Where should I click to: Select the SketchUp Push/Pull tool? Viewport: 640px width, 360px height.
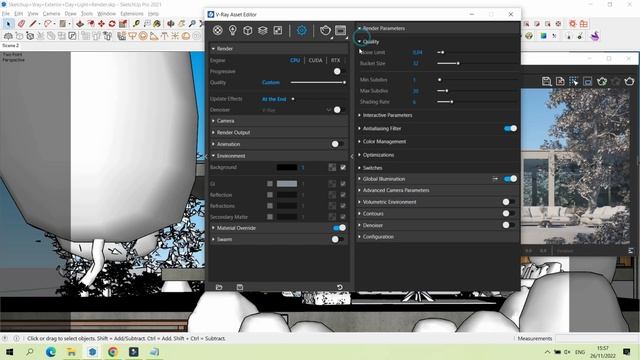pyautogui.click(x=80, y=24)
